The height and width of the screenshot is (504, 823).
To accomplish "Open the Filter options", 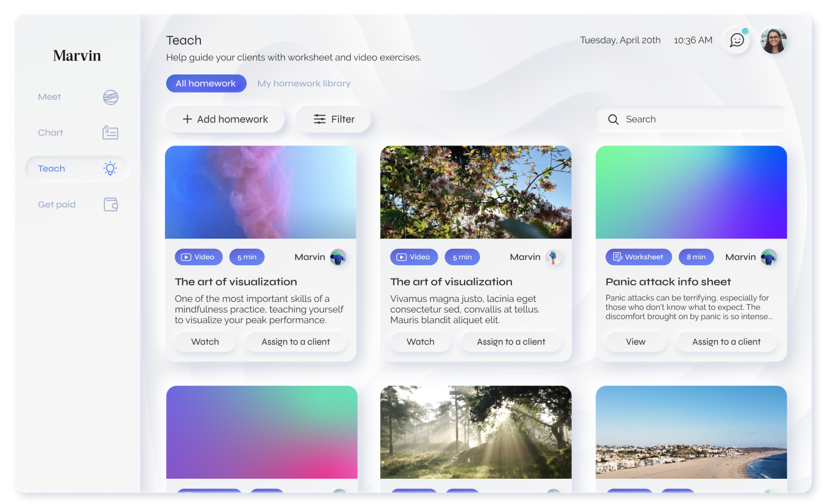I will pos(333,119).
